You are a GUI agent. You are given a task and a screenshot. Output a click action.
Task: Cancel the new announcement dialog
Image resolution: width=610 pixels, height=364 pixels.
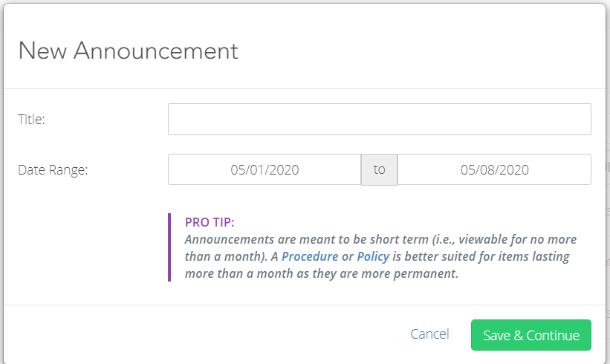pos(429,334)
